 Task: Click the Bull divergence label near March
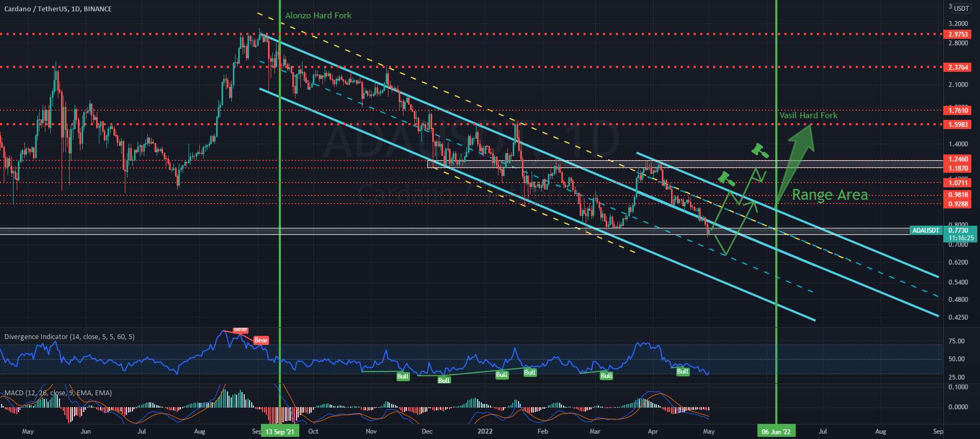(606, 376)
